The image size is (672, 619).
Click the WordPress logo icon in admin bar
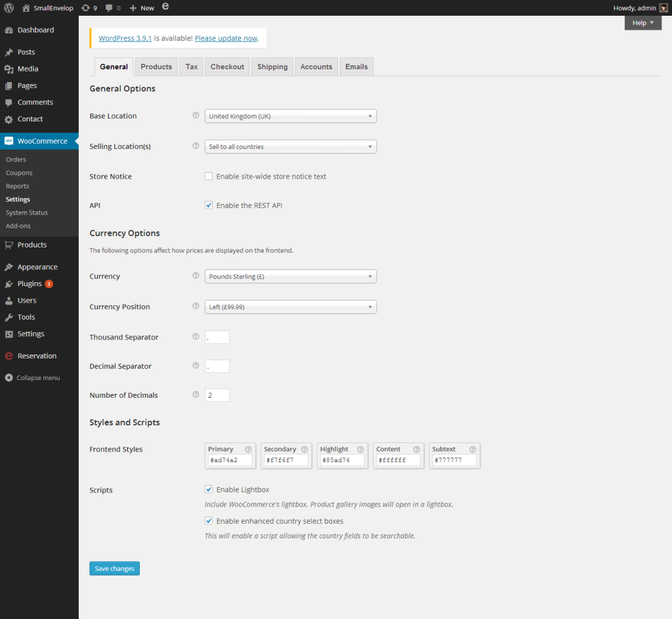[x=9, y=8]
